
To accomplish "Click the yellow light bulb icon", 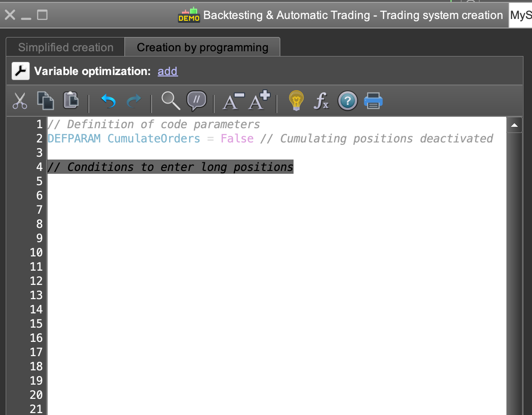I will pos(296,101).
